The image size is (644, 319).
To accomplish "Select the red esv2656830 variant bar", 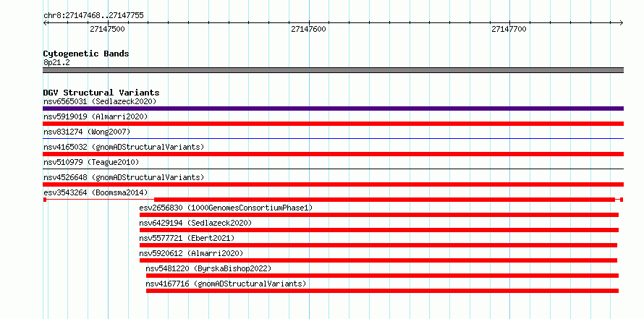I will coord(379,215).
